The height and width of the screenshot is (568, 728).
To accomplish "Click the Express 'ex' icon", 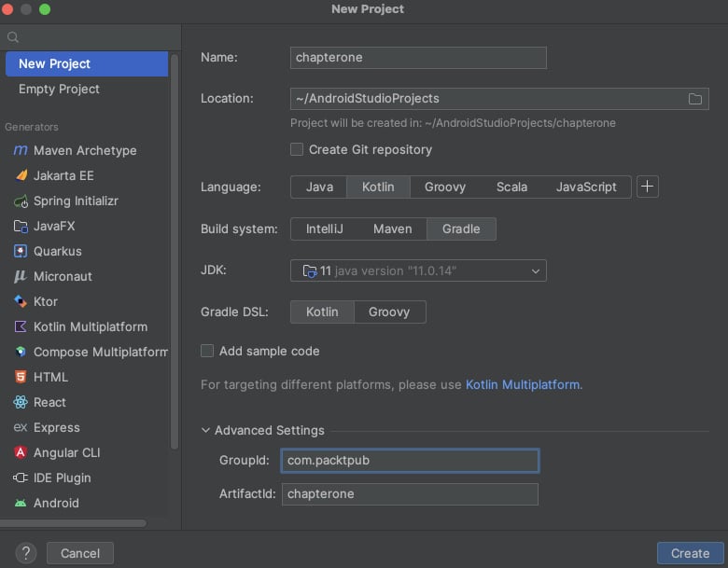I will tap(21, 427).
